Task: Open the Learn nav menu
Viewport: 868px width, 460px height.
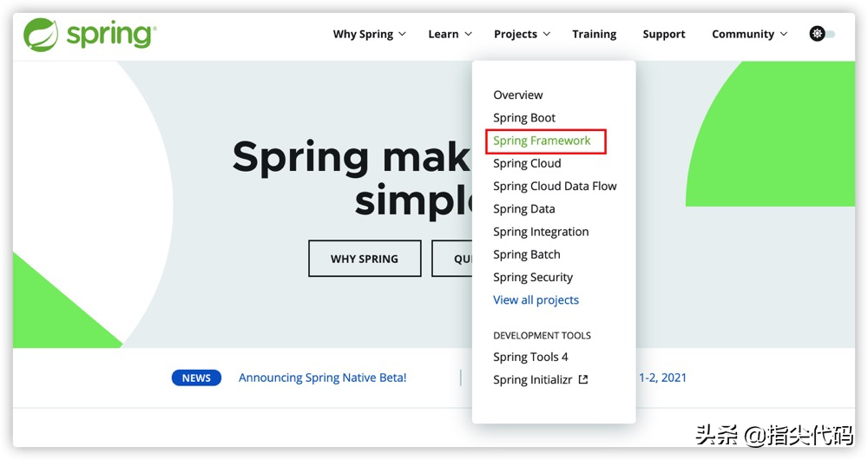Action: [450, 35]
